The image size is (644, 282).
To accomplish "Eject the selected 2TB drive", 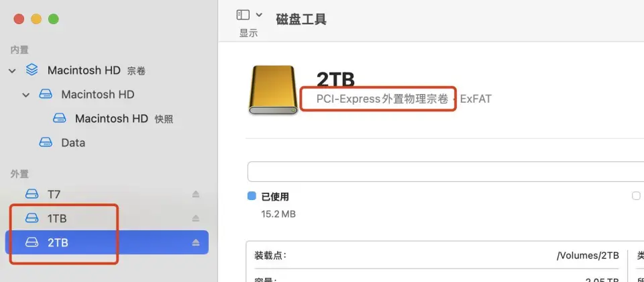I will click(196, 242).
